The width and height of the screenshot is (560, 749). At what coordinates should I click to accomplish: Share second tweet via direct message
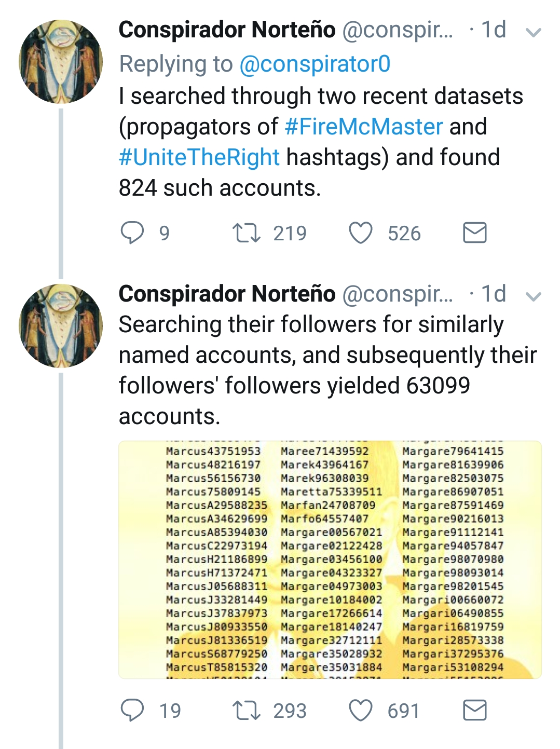tap(474, 710)
